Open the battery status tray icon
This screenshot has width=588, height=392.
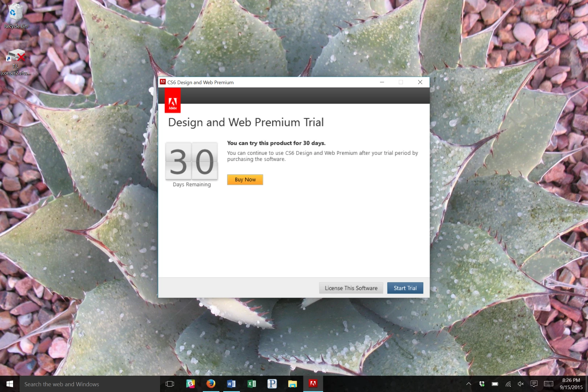coord(495,384)
